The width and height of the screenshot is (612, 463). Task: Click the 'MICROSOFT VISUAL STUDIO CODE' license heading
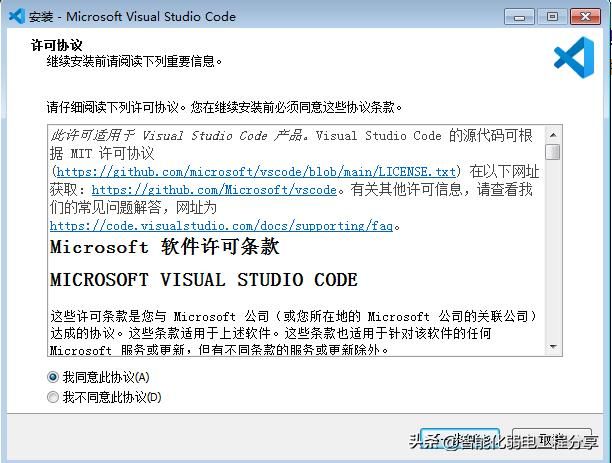tap(203, 279)
